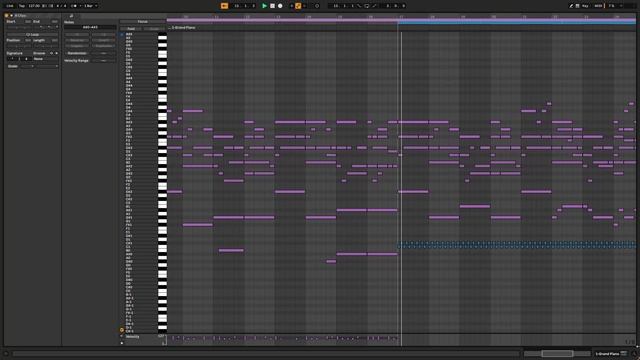Click the Stop button in transport
This screenshot has width=640, height=360.
click(272, 6)
